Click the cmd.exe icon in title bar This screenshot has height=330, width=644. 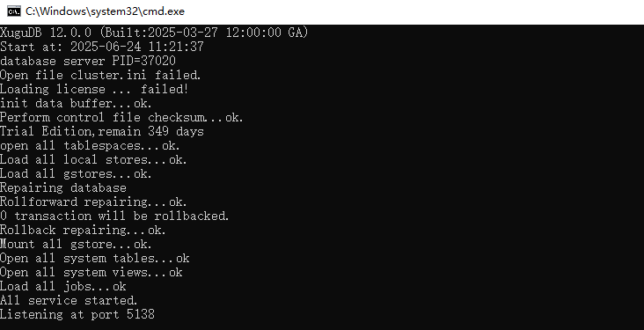14,11
